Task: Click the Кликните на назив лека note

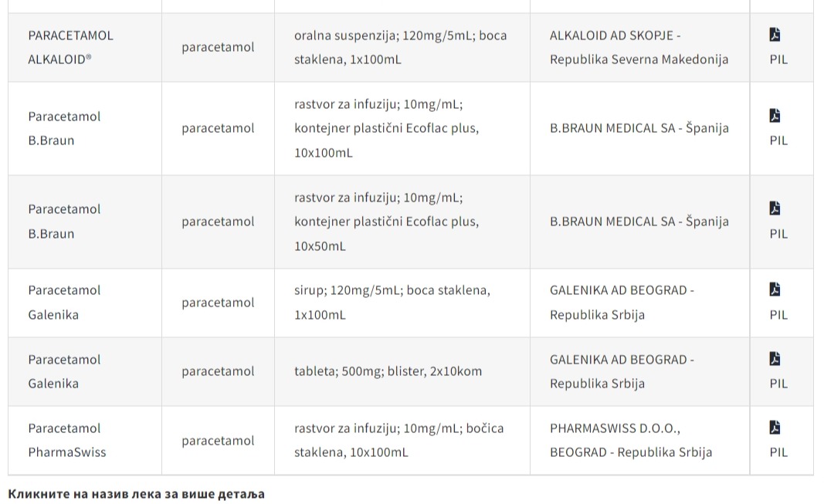Action: pos(136,493)
